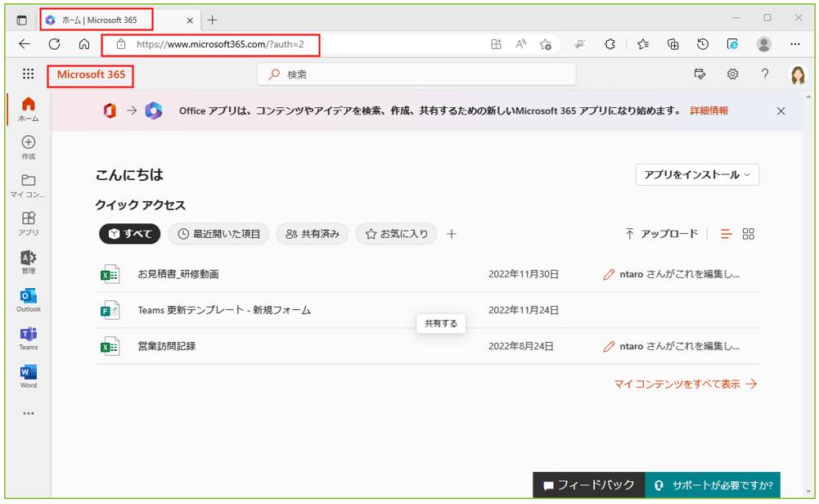Screen dimensions: 819x504
Task: Toggle read aloud icon in address bar
Action: tap(520, 44)
